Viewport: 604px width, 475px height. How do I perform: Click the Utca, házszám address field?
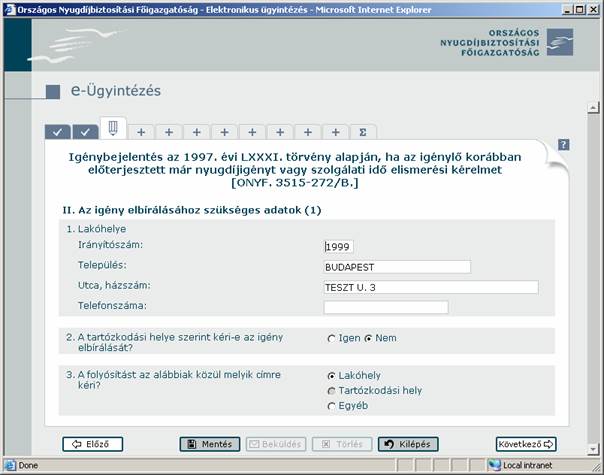[x=430, y=287]
